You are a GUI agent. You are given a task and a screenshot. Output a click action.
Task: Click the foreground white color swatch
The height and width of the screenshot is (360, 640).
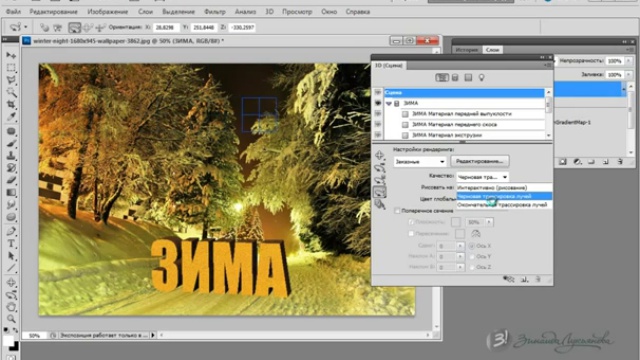pyautogui.click(x=8, y=341)
